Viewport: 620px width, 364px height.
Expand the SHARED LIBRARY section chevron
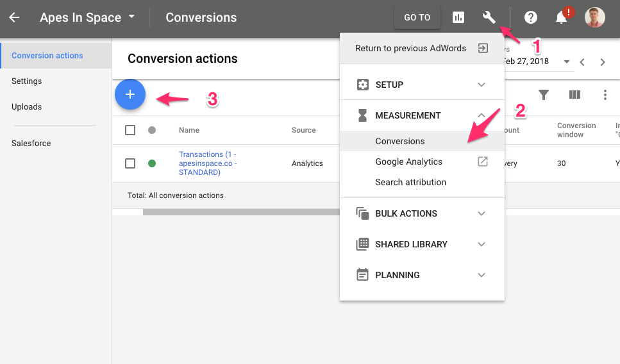(482, 244)
